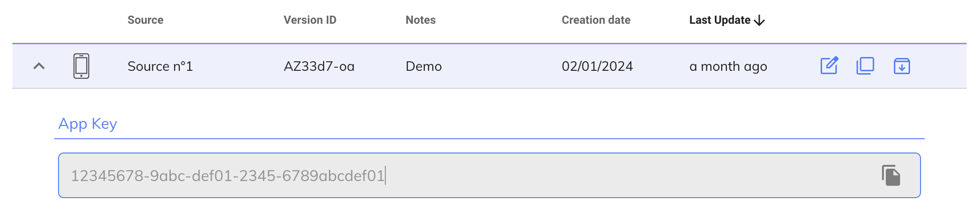Duplicate Source n°1 using the copy squares icon
Viewport: 980px width, 210px height.
pyautogui.click(x=865, y=66)
